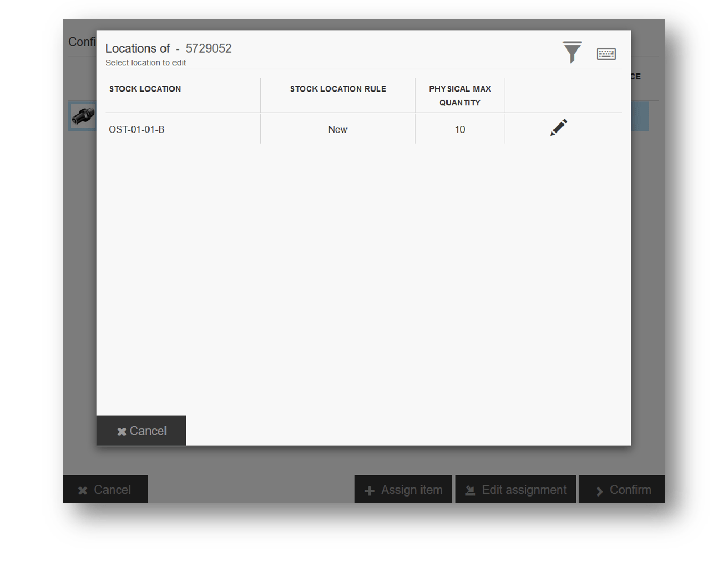This screenshot has width=728, height=562.
Task: Click pencil edit icon for OST-01-01-B
Action: tap(558, 128)
